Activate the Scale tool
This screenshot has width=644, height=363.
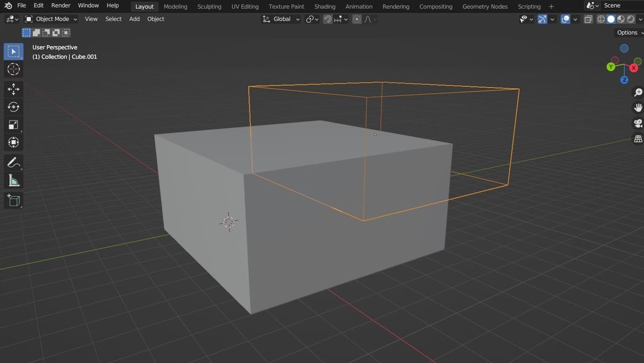13,124
